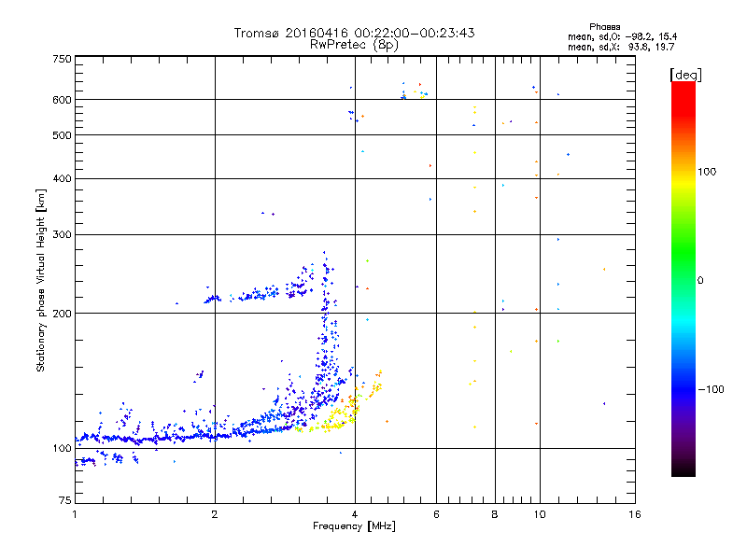Viewport: 747px width, 560px height.
Task: Click the x-axis title 'Frequency [MHz]'
Action: [354, 526]
